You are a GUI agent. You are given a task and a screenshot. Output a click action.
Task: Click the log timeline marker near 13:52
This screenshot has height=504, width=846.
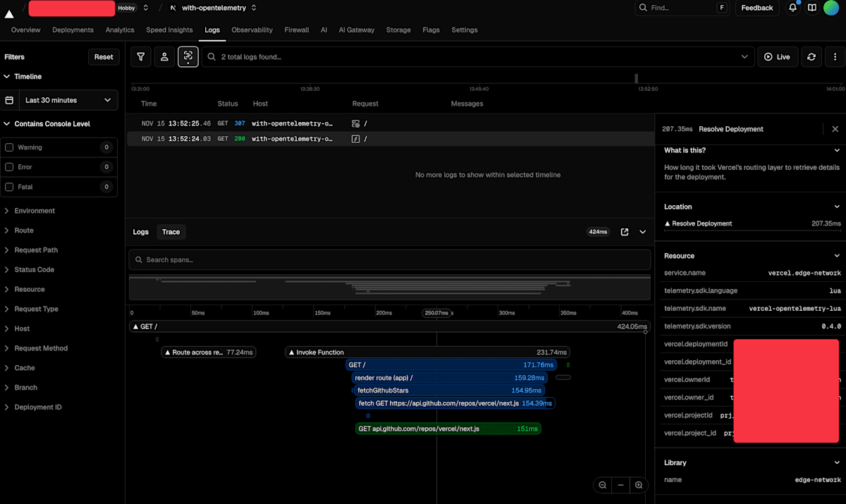click(637, 78)
